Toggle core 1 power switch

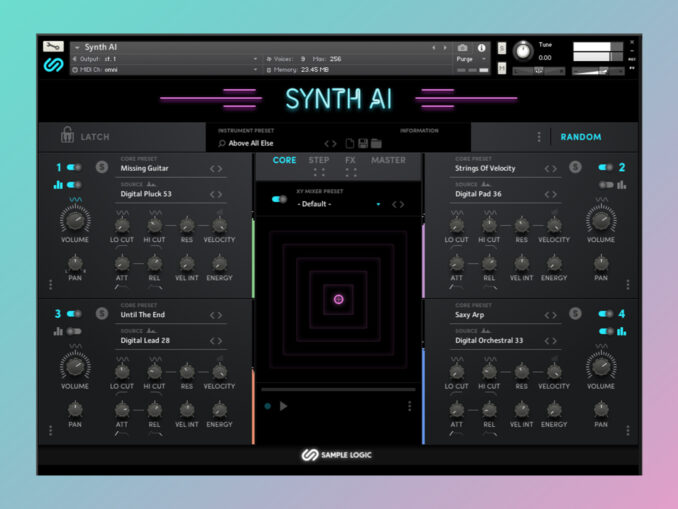(x=74, y=167)
